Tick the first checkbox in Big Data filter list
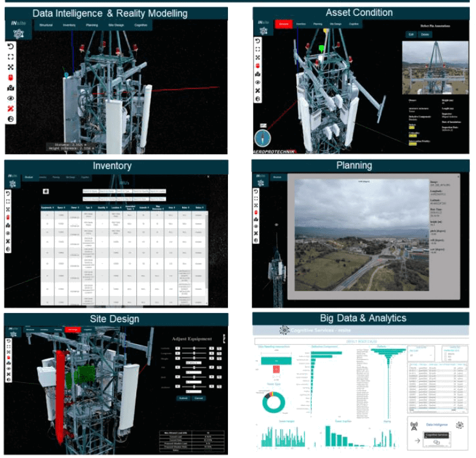 point(445,353)
